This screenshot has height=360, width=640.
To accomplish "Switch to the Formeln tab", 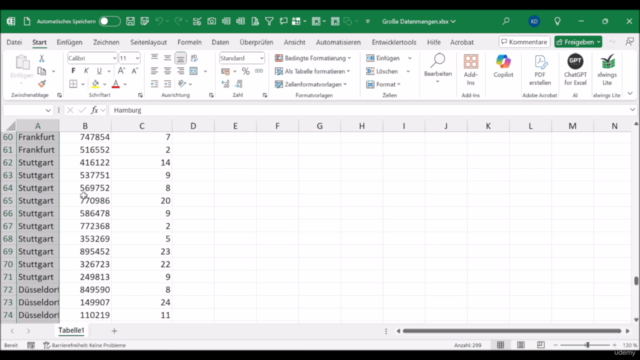I will pyautogui.click(x=189, y=42).
